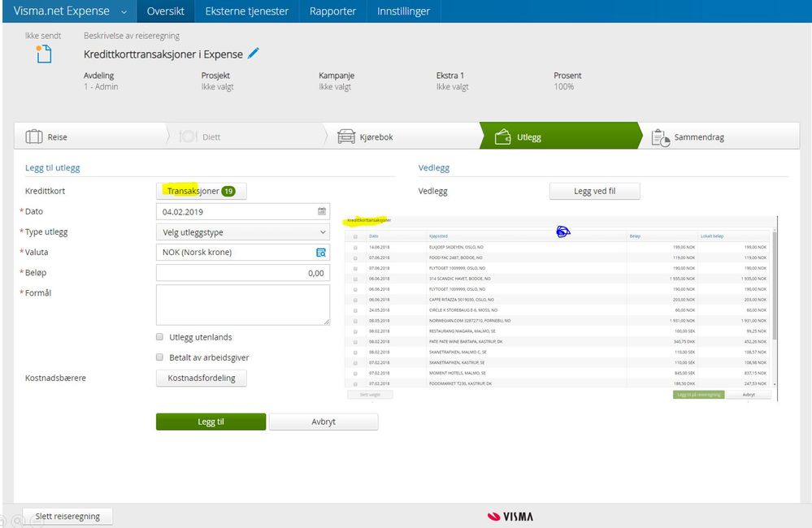Viewport: 812px width, 528px height.
Task: Click the Kredittkorttransaksjoner i Expense title
Action: pyautogui.click(x=163, y=54)
